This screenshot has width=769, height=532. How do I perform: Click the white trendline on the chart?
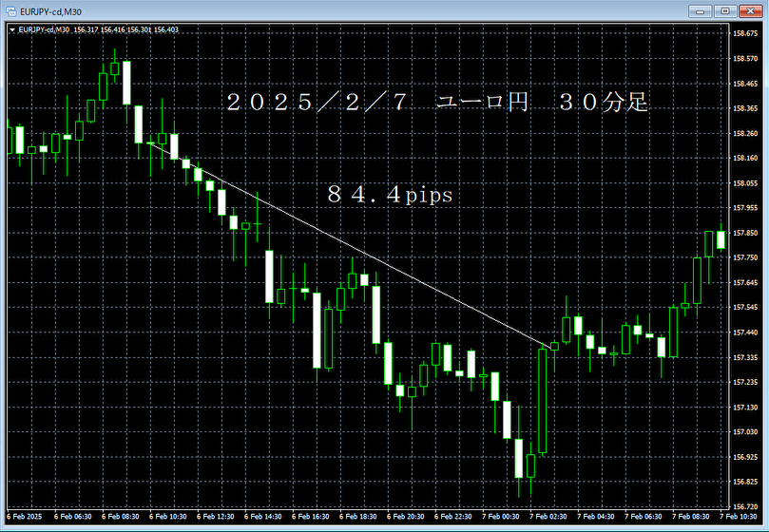tap(351, 245)
